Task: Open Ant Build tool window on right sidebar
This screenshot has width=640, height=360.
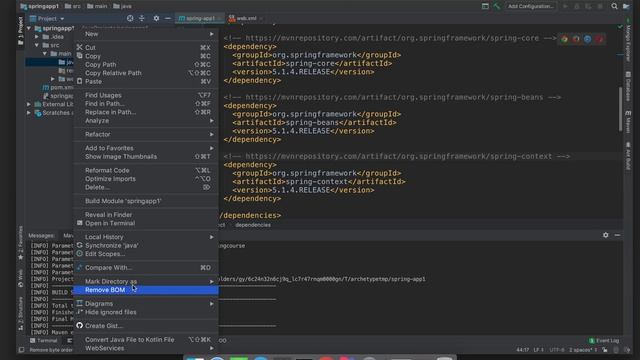Action: (x=628, y=156)
